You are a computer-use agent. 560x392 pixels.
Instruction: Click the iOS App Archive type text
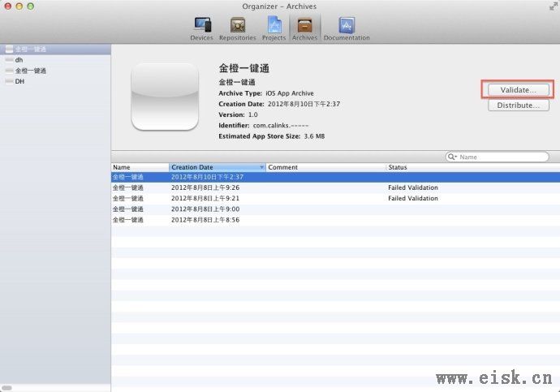[290, 93]
